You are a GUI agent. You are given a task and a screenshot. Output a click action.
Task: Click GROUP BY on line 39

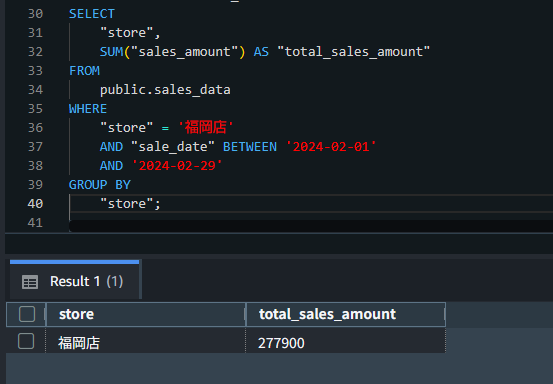click(99, 185)
